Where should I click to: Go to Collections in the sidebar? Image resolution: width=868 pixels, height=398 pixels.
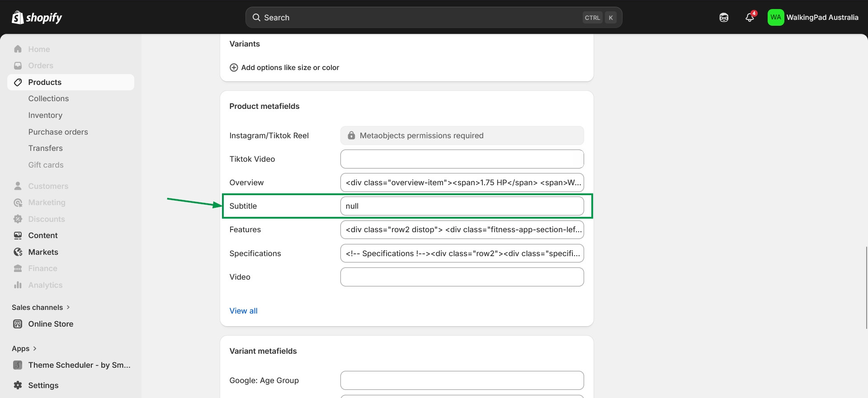[48, 98]
